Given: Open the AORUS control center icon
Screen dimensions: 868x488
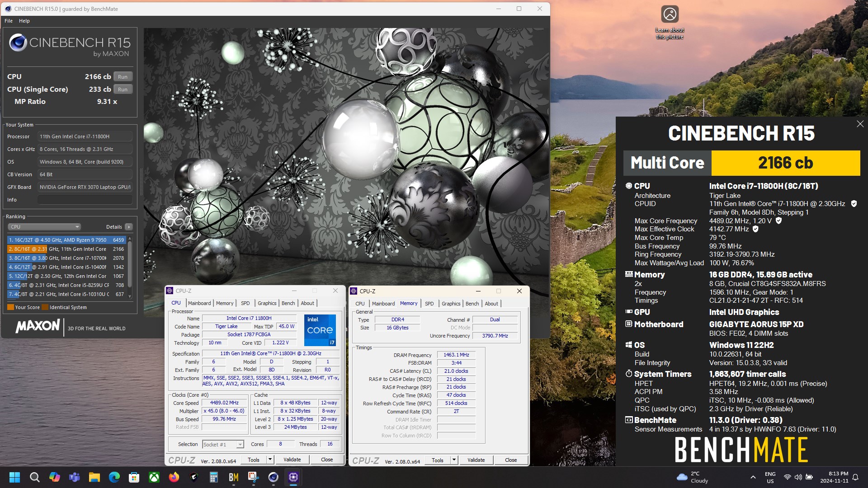Looking at the screenshot, I should tap(194, 477).
